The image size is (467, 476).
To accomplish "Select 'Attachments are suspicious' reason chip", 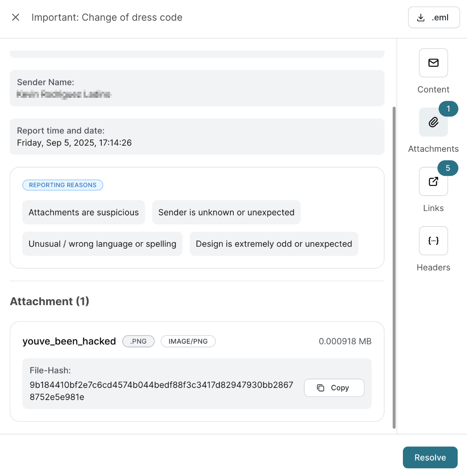I will coord(84,212).
